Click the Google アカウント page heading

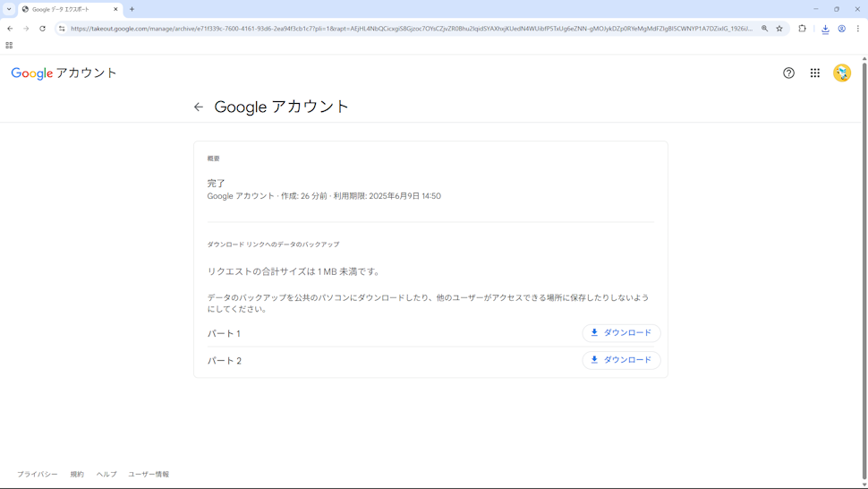281,107
